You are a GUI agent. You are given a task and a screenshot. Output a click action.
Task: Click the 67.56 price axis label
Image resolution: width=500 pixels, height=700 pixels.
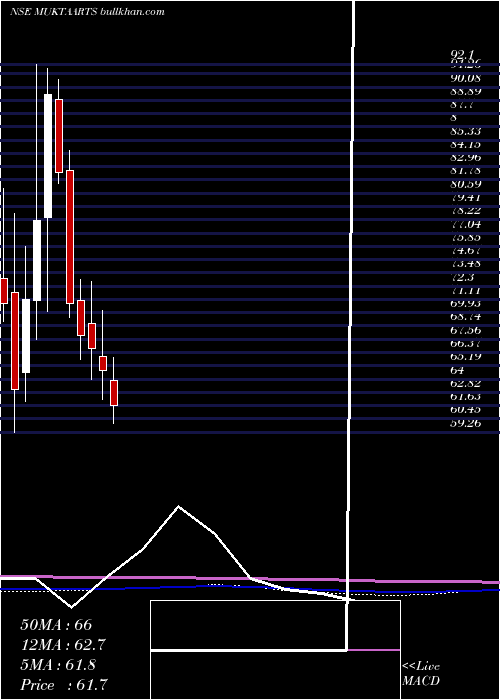pos(465,330)
